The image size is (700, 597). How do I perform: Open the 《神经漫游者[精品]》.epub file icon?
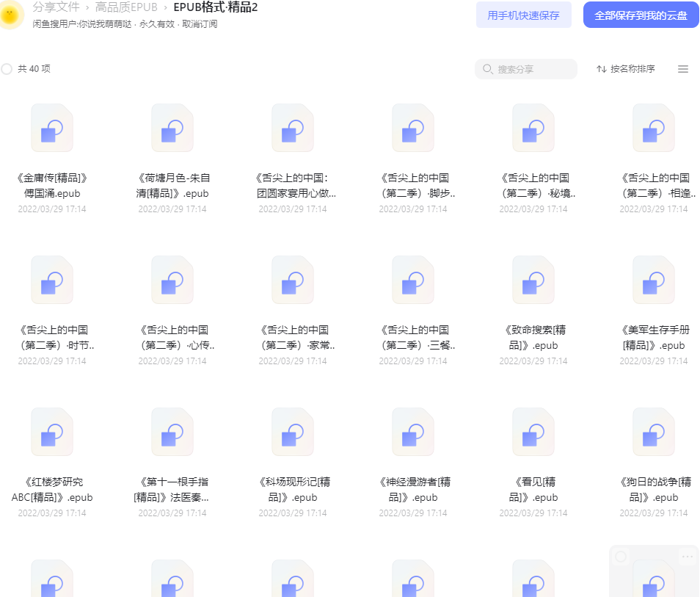pos(413,432)
